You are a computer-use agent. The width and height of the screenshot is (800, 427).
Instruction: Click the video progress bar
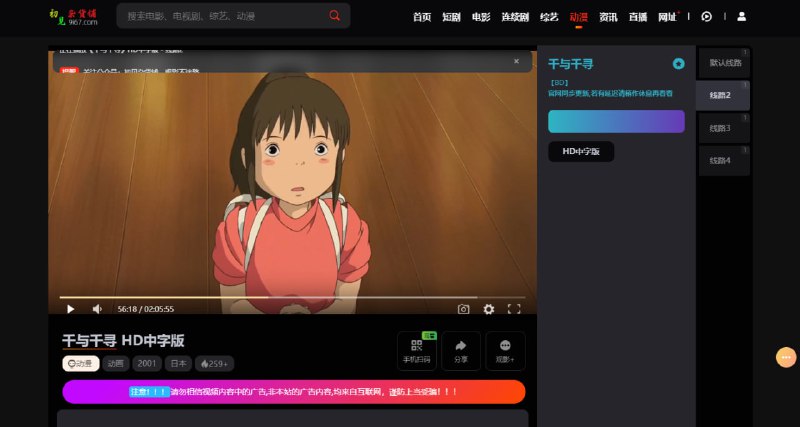coord(290,297)
